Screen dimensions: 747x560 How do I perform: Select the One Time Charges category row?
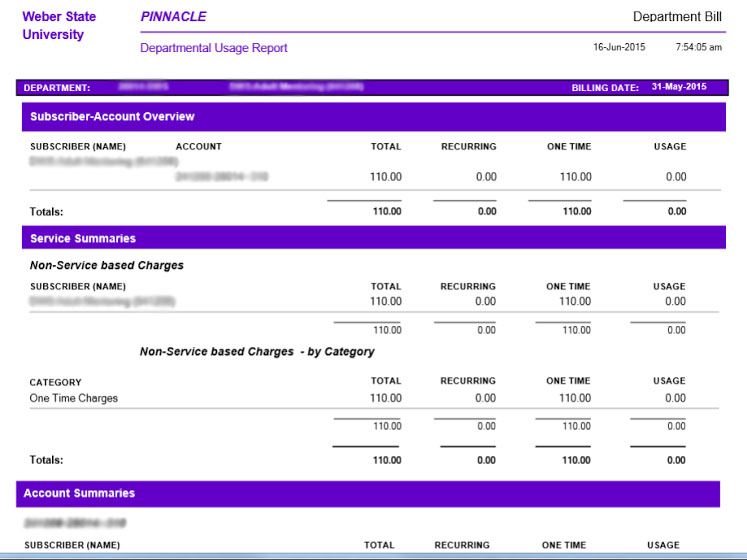(74, 398)
